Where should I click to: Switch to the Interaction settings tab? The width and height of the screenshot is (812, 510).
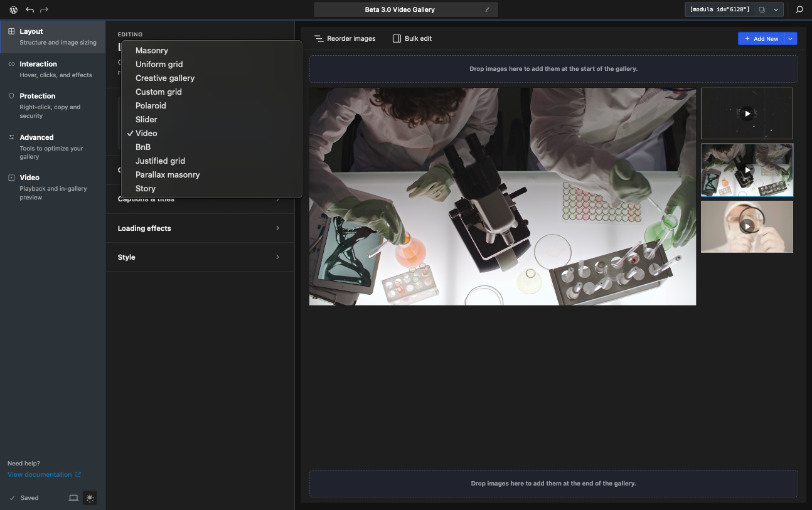point(53,69)
